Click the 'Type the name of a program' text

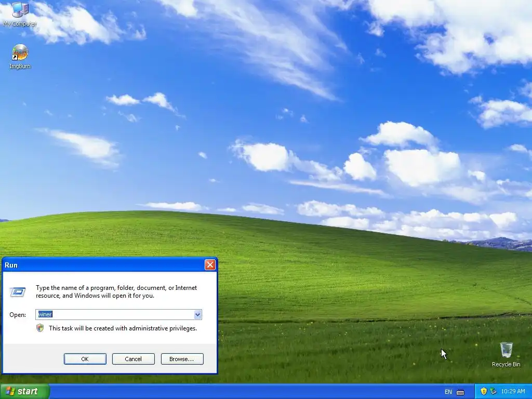point(116,291)
